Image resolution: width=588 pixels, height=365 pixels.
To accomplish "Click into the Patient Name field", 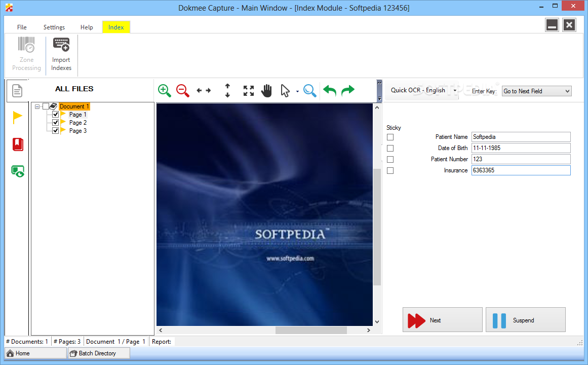I will pos(521,137).
